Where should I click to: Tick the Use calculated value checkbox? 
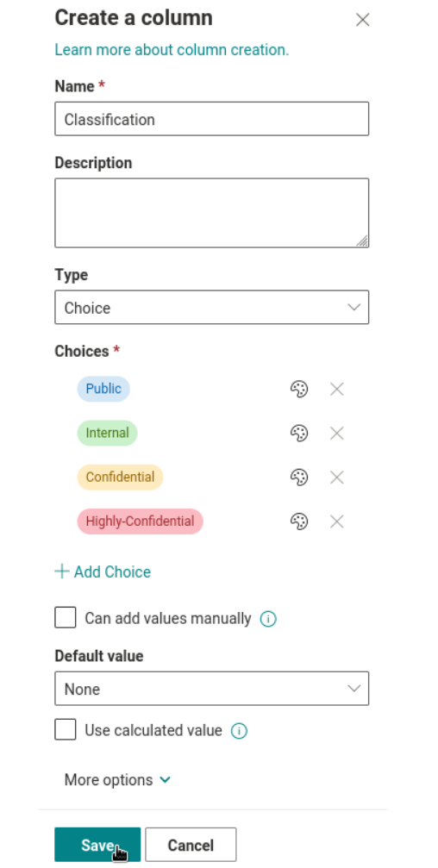tap(66, 729)
